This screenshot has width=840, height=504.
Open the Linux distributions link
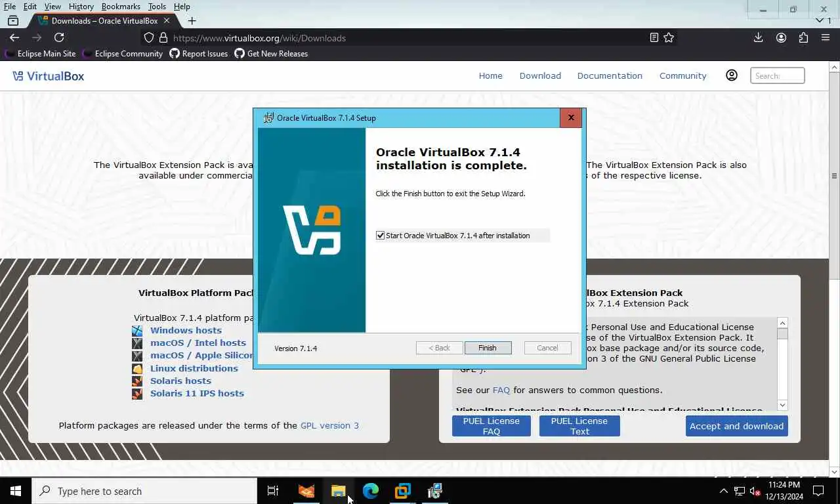[x=194, y=368]
